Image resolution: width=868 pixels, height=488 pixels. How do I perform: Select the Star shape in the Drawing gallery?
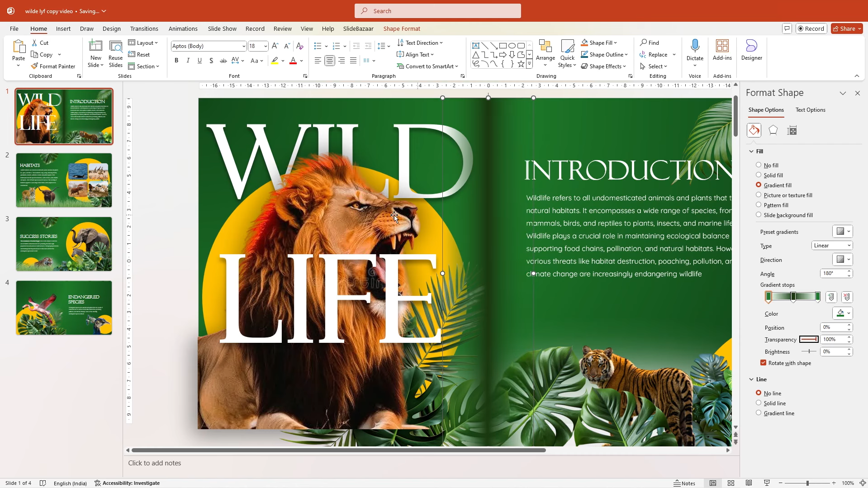(521, 63)
